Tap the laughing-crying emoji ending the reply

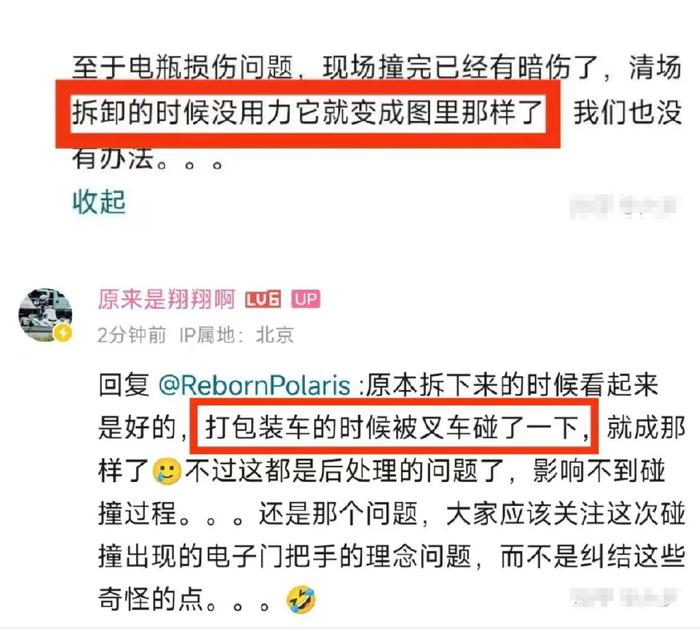(301, 599)
